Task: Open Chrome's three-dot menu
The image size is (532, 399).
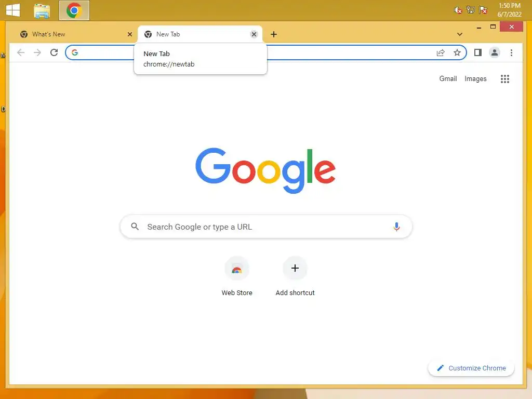Action: tap(511, 52)
